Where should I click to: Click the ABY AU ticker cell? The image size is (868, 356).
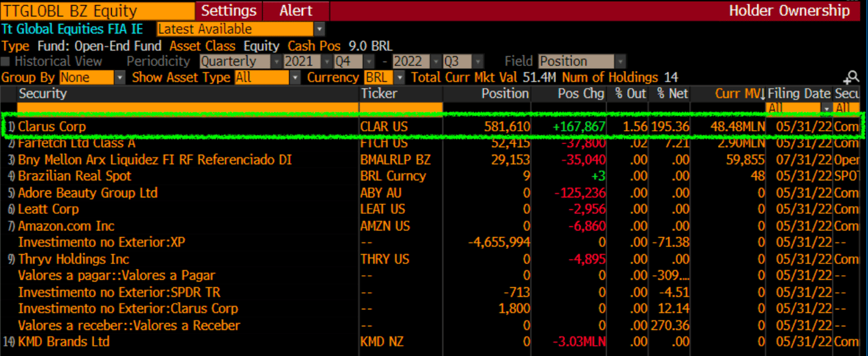click(x=381, y=193)
